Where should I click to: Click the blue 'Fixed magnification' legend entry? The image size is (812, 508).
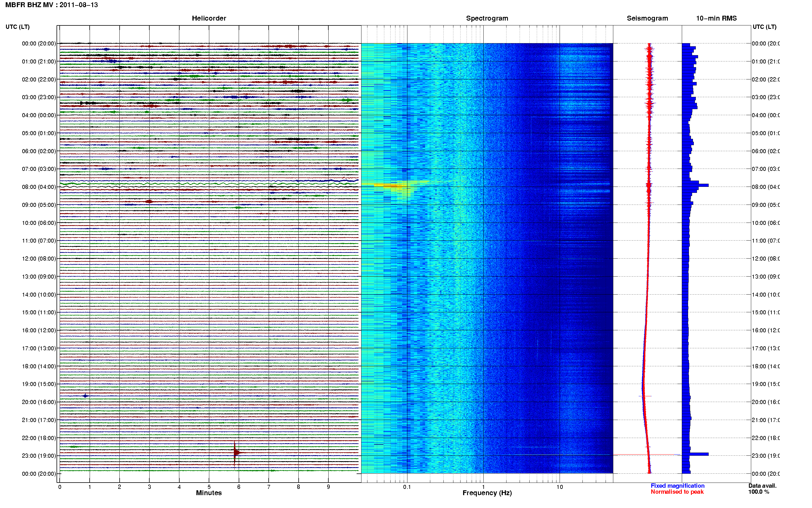(x=678, y=486)
